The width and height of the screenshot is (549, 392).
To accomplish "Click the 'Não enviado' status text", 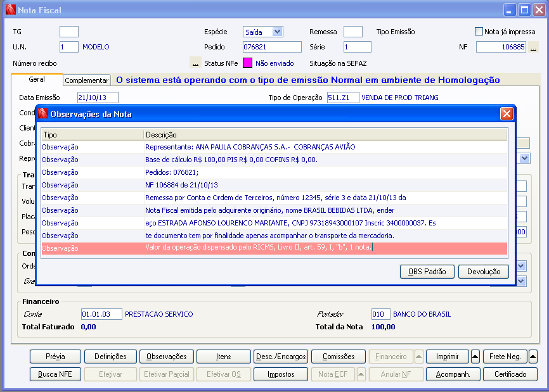I will click(x=274, y=63).
